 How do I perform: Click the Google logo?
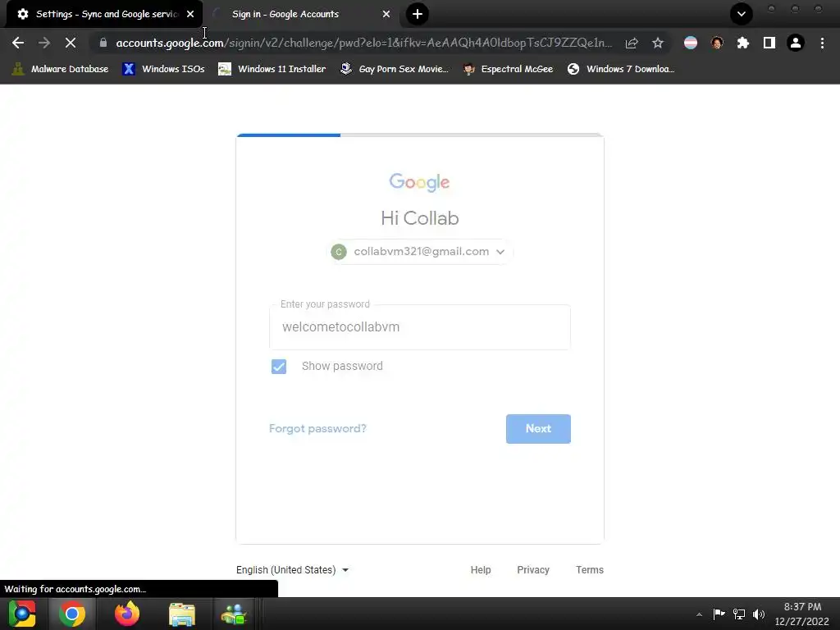[419, 183]
